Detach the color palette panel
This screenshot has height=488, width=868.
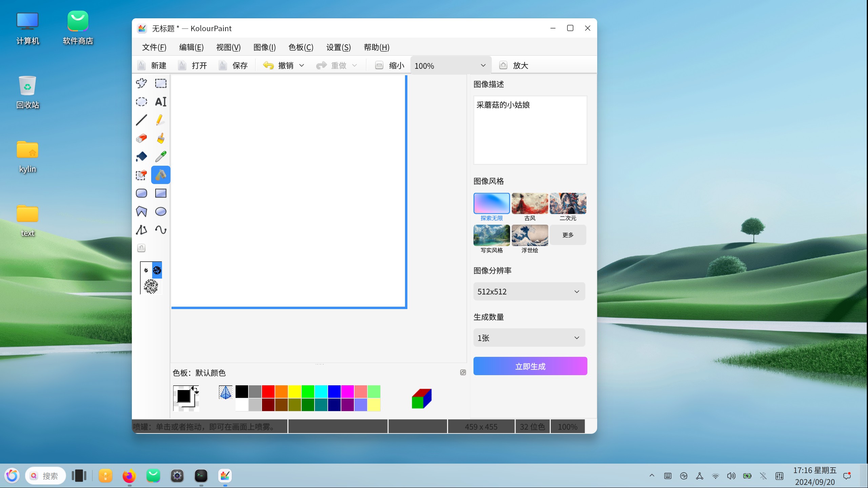[x=463, y=372]
